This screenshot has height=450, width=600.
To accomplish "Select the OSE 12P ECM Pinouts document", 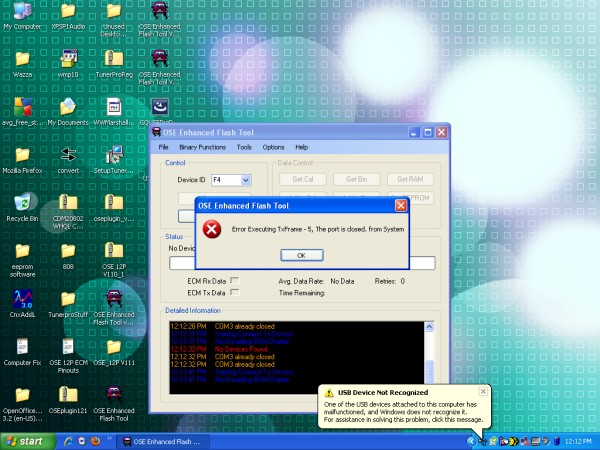I will [x=68, y=356].
